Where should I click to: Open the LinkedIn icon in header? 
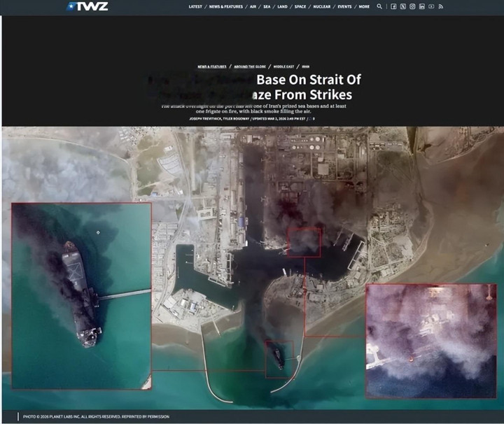pyautogui.click(x=421, y=6)
